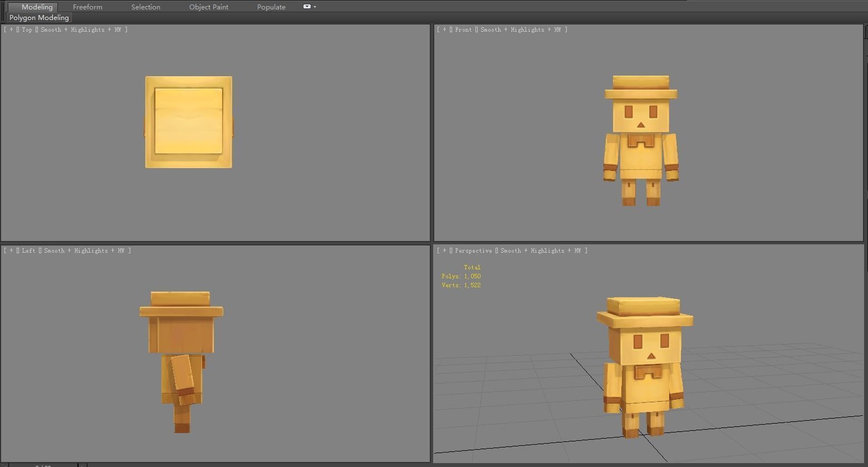Select the character's arm in Left viewport
The image size is (868, 467).
pos(184,378)
